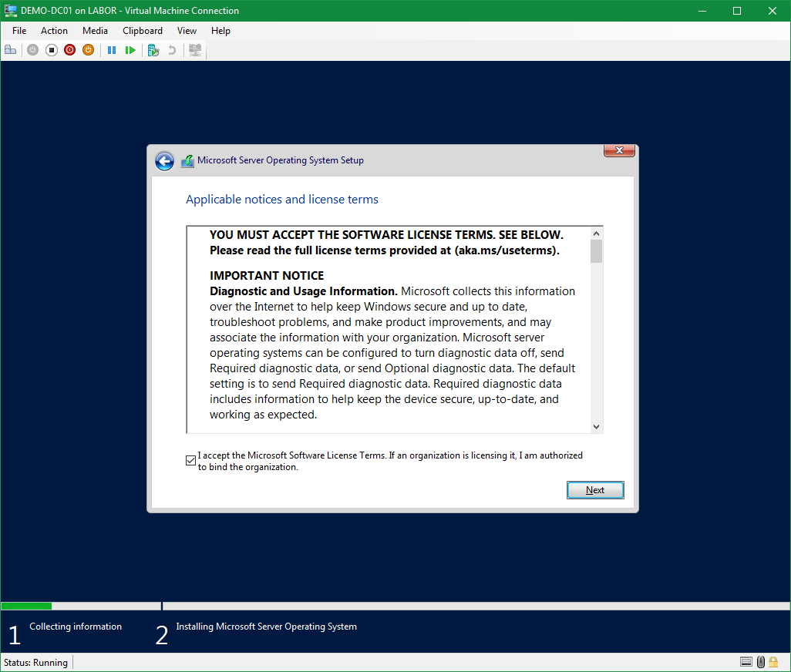Open the Clipboard menu
This screenshot has width=791, height=672.
click(x=143, y=31)
